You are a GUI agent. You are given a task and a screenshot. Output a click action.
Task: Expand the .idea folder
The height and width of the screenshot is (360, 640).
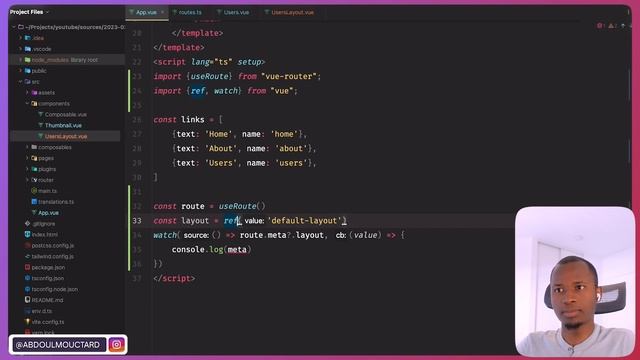[20, 38]
